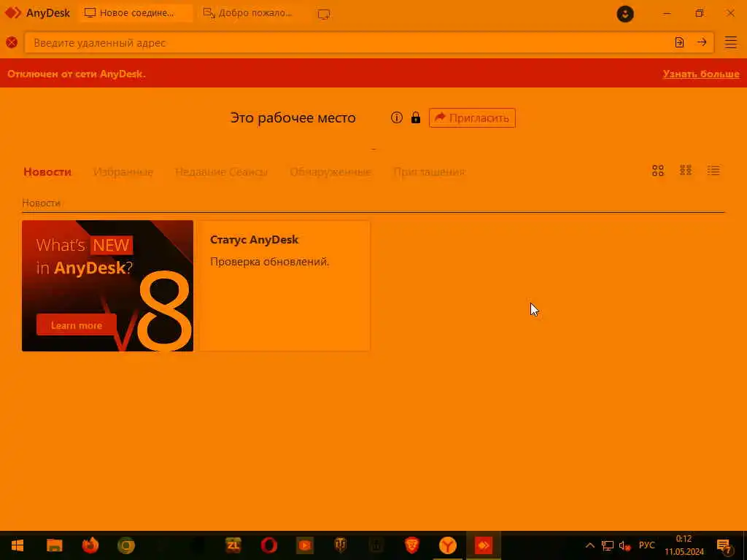Click the Новости section header

pos(42,203)
